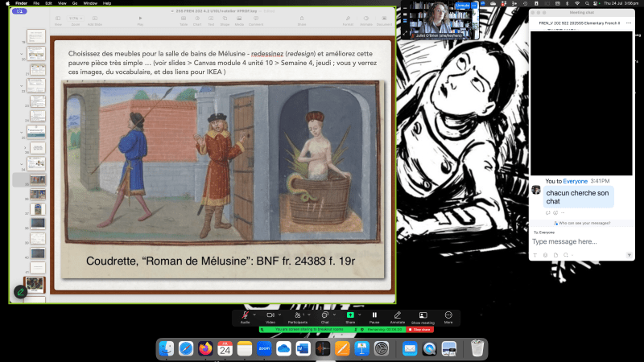Click the green Share screen icon
The width and height of the screenshot is (644, 362).
coord(350,315)
